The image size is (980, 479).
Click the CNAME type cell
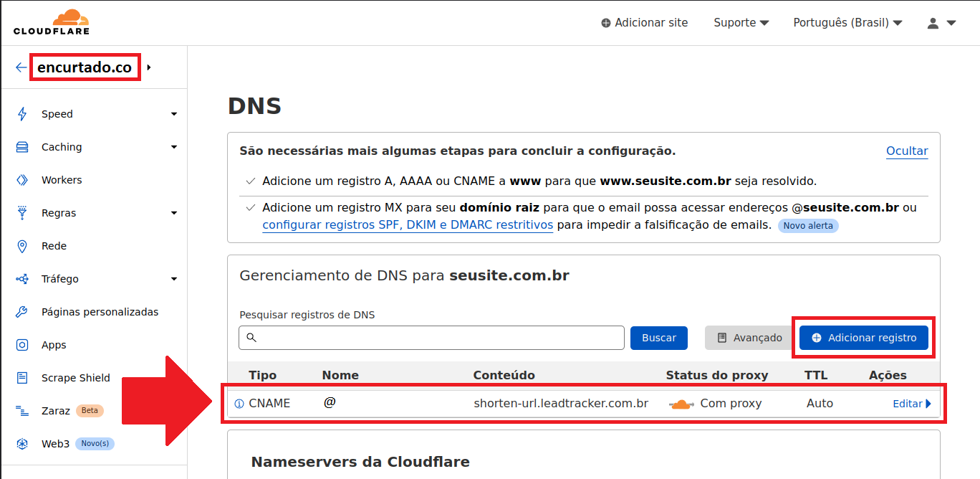(269, 404)
